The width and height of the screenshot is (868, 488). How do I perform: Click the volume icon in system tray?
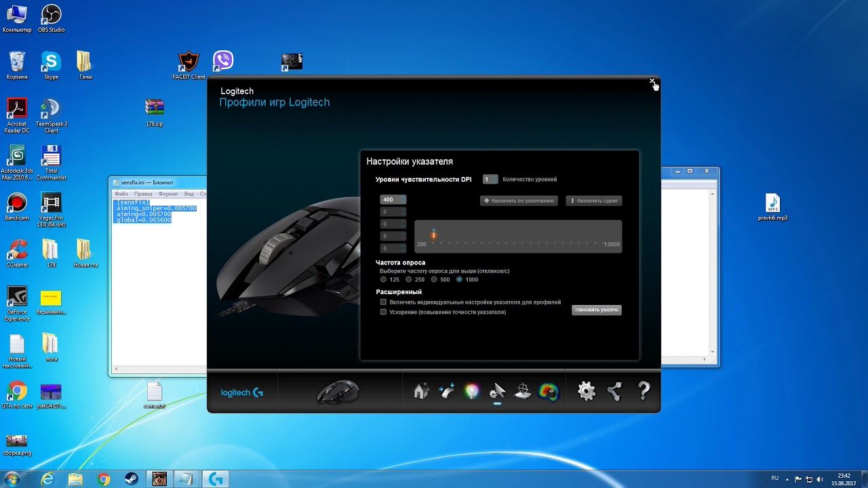point(821,479)
